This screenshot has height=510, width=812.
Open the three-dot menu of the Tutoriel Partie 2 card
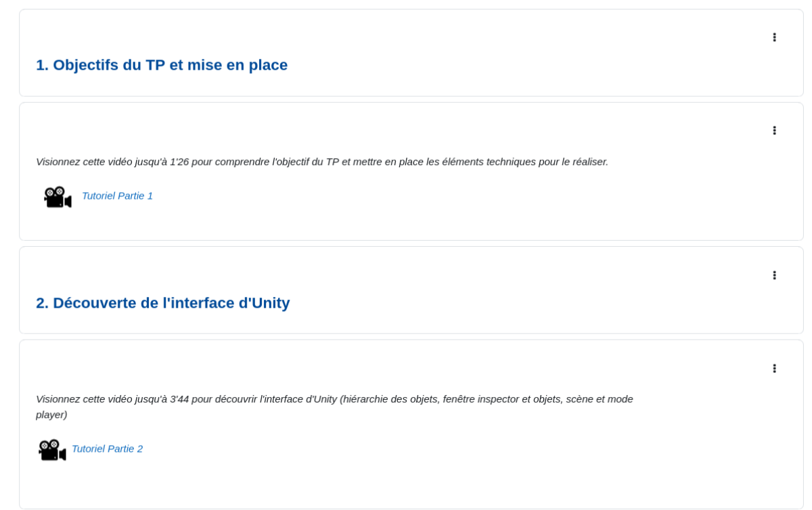click(x=774, y=369)
